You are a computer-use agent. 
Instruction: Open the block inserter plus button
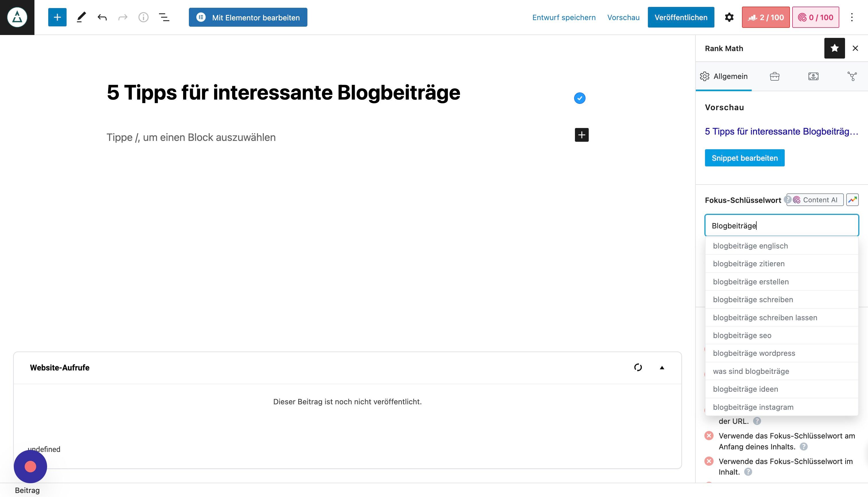[57, 17]
